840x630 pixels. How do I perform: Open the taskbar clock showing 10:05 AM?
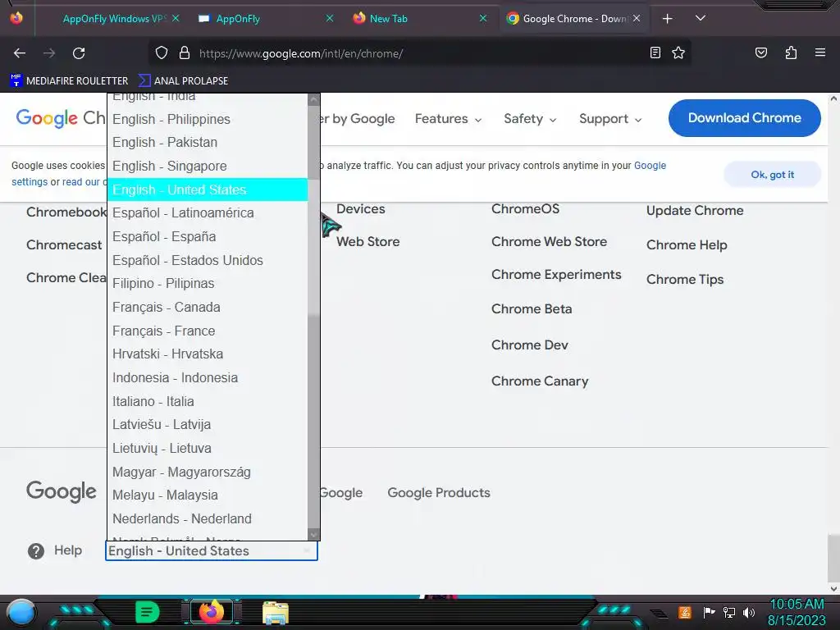pos(797,612)
